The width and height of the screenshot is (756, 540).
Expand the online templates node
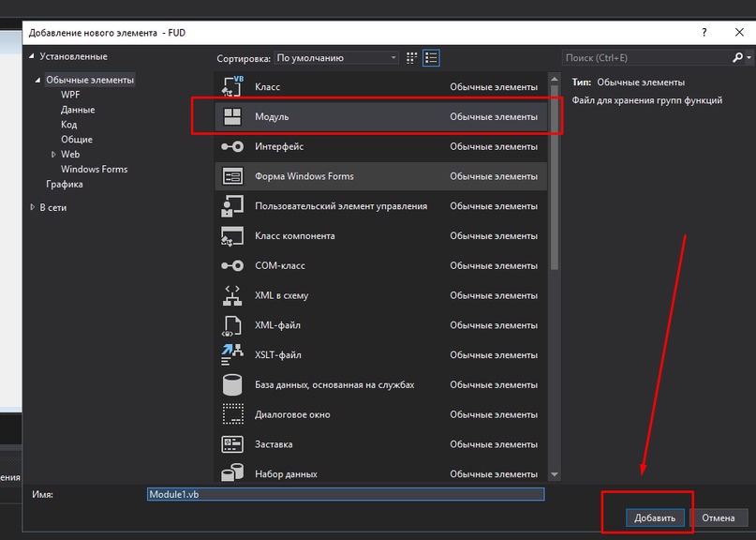click(34, 207)
